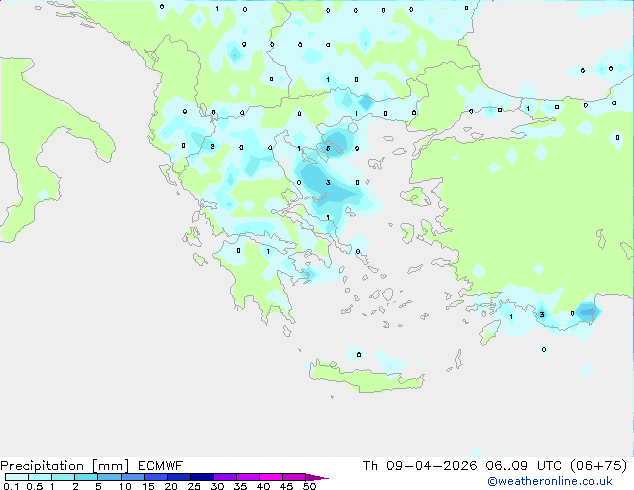
Task: Select the 10–15 mm legend color swatch
Action: click(132, 477)
